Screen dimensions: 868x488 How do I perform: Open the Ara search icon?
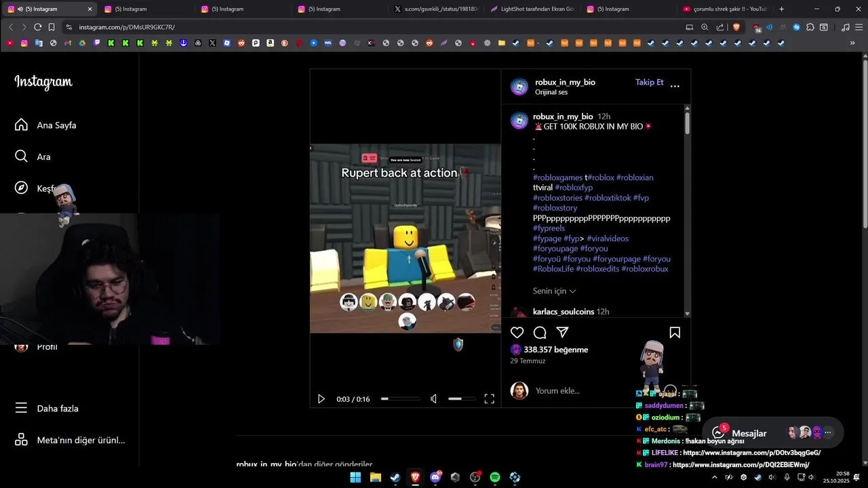(21, 157)
